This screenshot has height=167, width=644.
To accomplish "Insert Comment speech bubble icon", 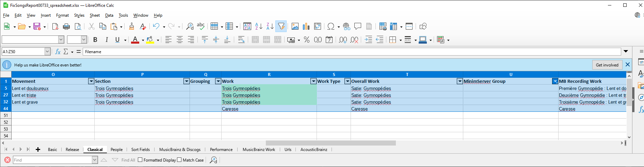I will (x=358, y=26).
